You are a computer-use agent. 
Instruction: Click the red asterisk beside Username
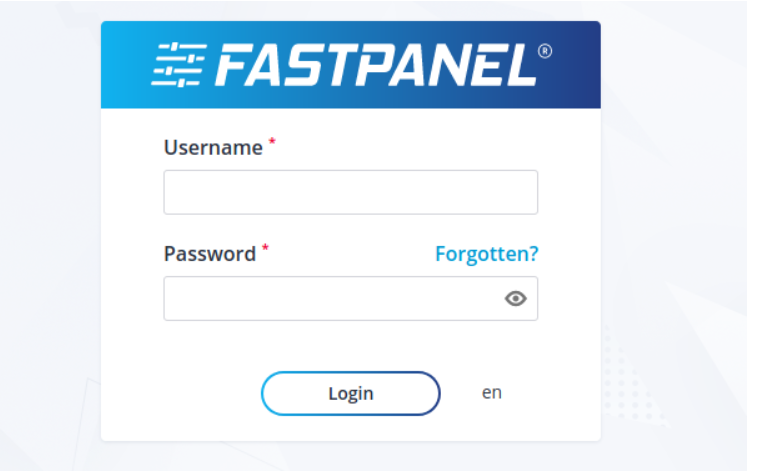272,142
